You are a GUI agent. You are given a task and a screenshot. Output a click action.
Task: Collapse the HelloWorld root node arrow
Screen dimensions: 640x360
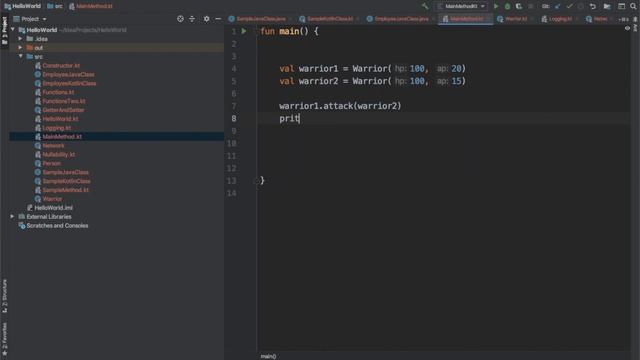point(13,30)
